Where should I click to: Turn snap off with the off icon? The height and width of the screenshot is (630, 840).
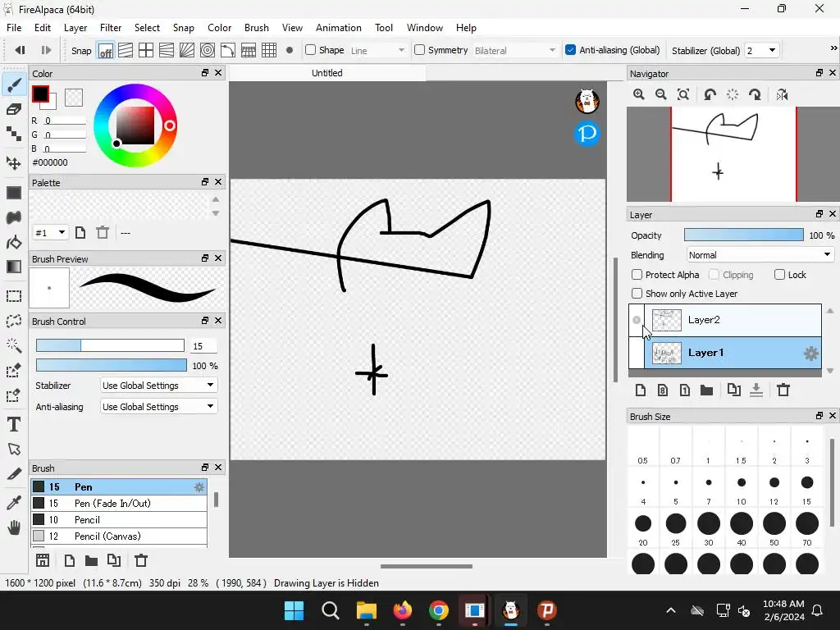click(x=106, y=51)
